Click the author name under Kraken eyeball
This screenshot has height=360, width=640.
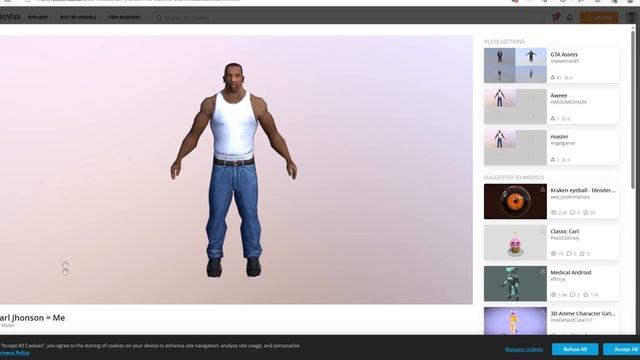pyautogui.click(x=570, y=197)
